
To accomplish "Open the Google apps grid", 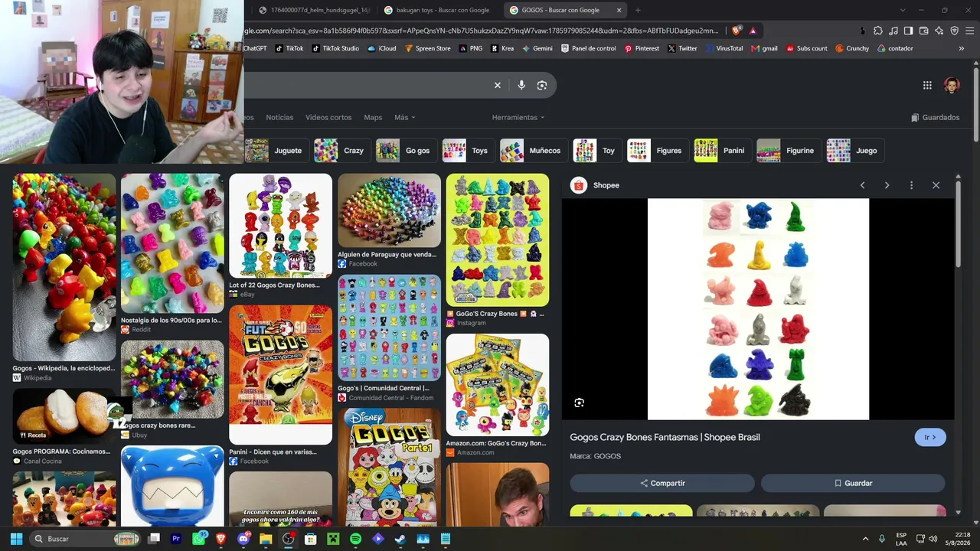I will coord(927,85).
